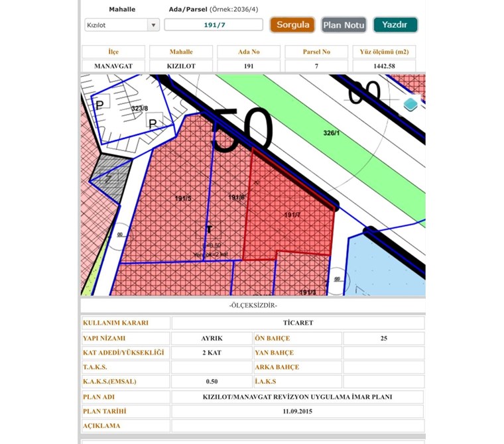Viewport: 504px width, 444px height.
Task: Select the Ön Bahçe value 25
Action: [384, 338]
